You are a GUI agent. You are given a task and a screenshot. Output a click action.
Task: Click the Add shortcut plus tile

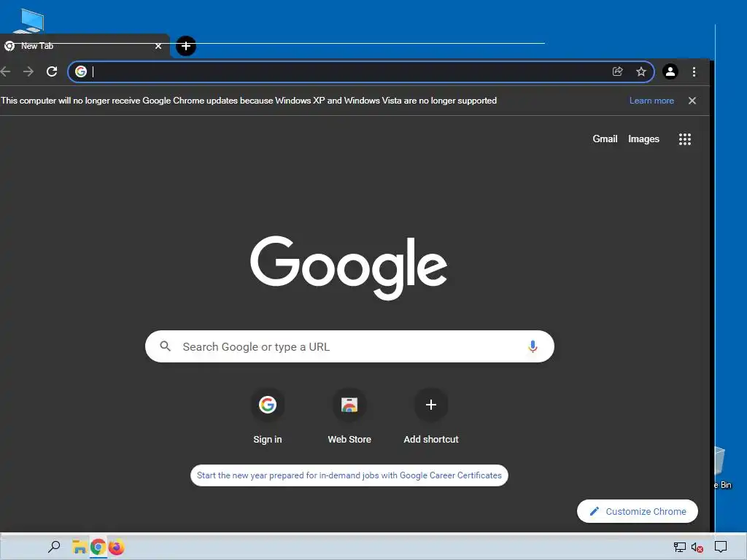(x=431, y=416)
